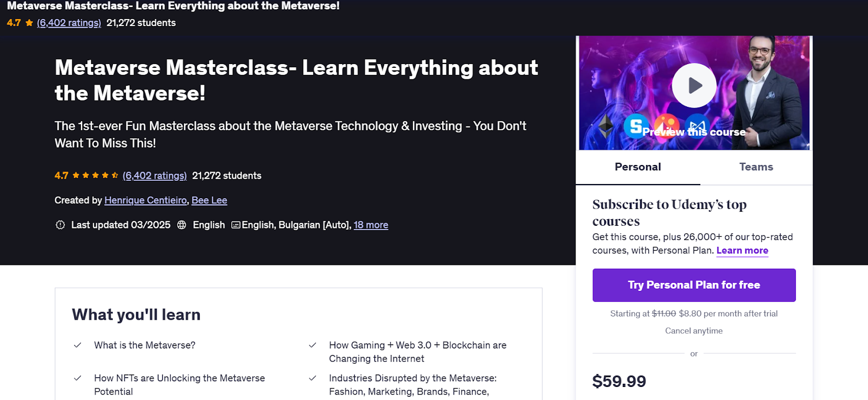The image size is (868, 400).
Task: Click checkmark beside What is the Metaverse
Action: (78, 345)
